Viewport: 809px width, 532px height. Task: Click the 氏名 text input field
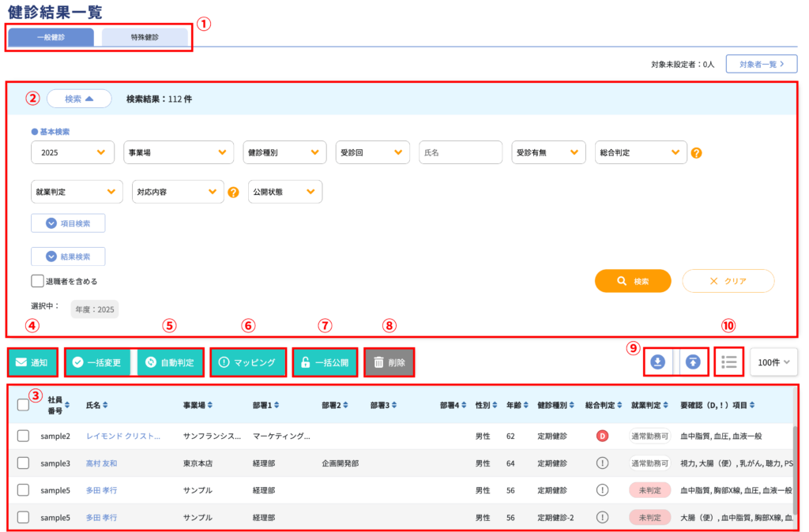click(x=461, y=152)
